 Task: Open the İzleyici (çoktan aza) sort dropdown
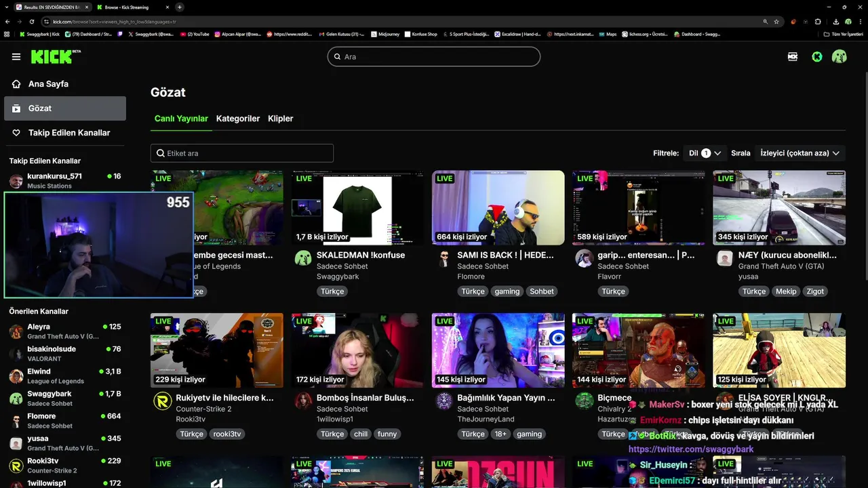click(x=801, y=153)
